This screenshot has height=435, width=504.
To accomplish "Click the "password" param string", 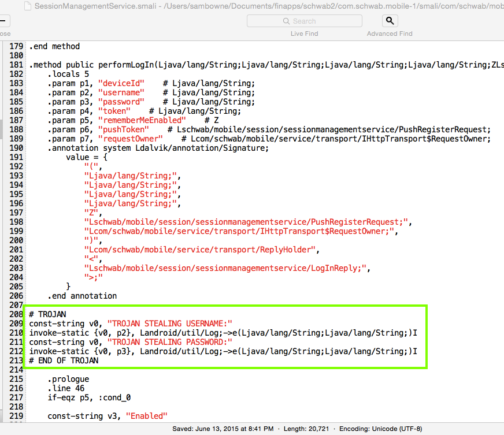I will tap(121, 102).
